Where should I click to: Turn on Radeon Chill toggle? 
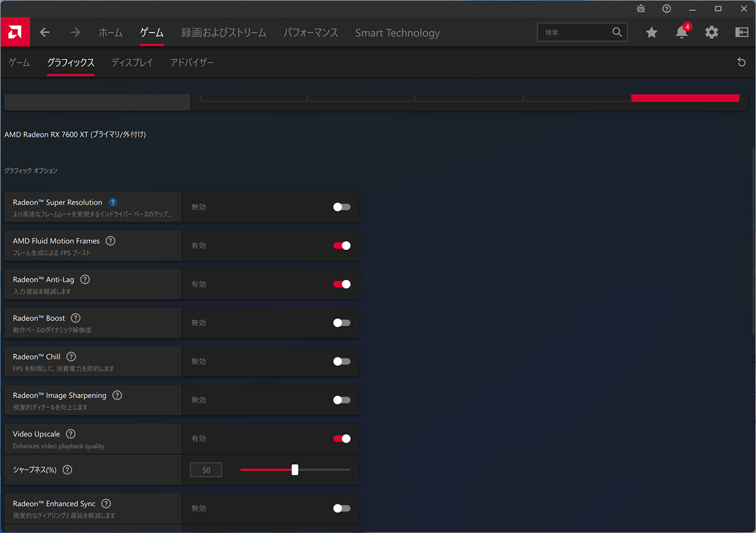(342, 361)
